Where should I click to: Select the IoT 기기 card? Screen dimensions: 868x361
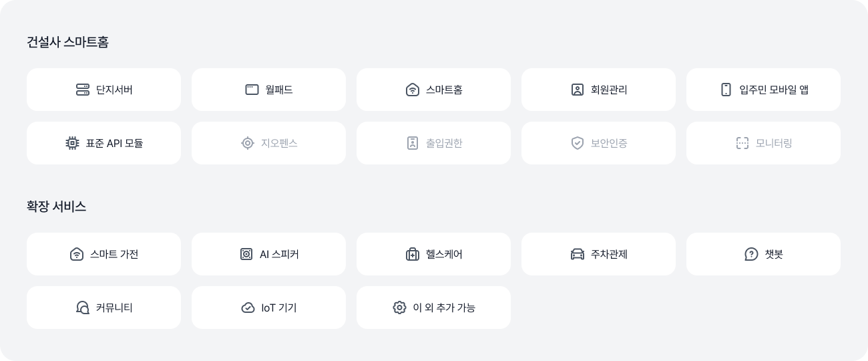[x=268, y=308]
